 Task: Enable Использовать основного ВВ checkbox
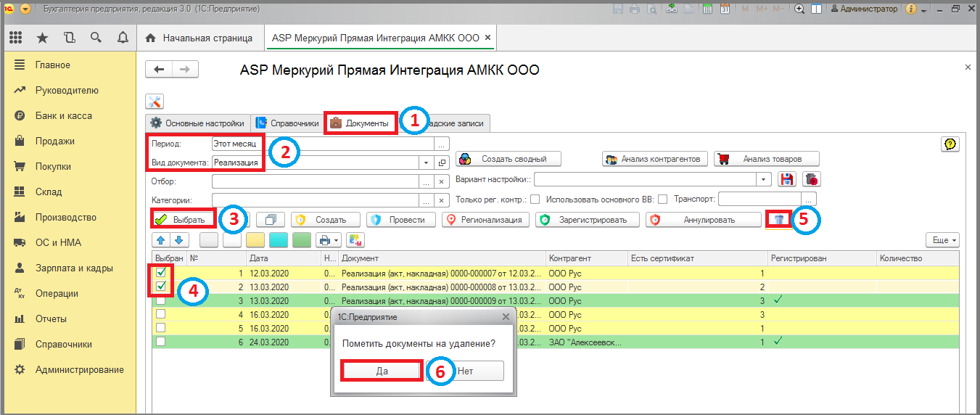[x=662, y=199]
